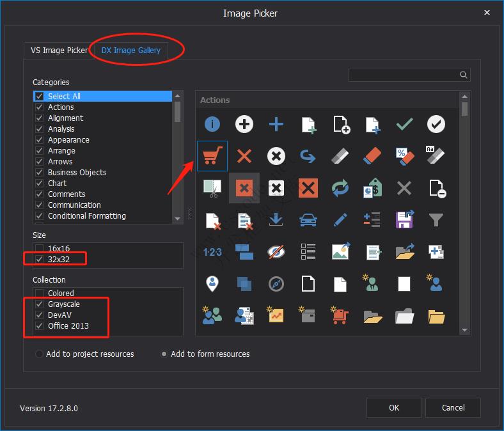
Task: Choose Add to project resources option
Action: click(40, 354)
